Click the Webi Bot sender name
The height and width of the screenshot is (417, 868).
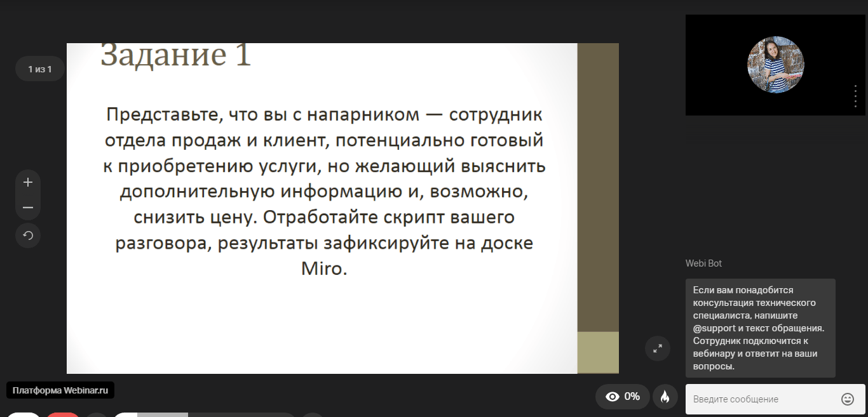point(703,263)
